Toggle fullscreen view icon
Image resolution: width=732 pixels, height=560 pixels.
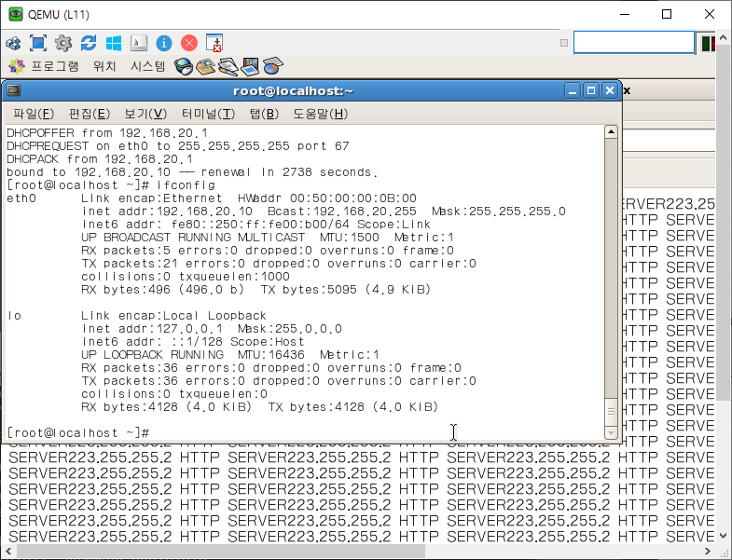click(x=38, y=43)
